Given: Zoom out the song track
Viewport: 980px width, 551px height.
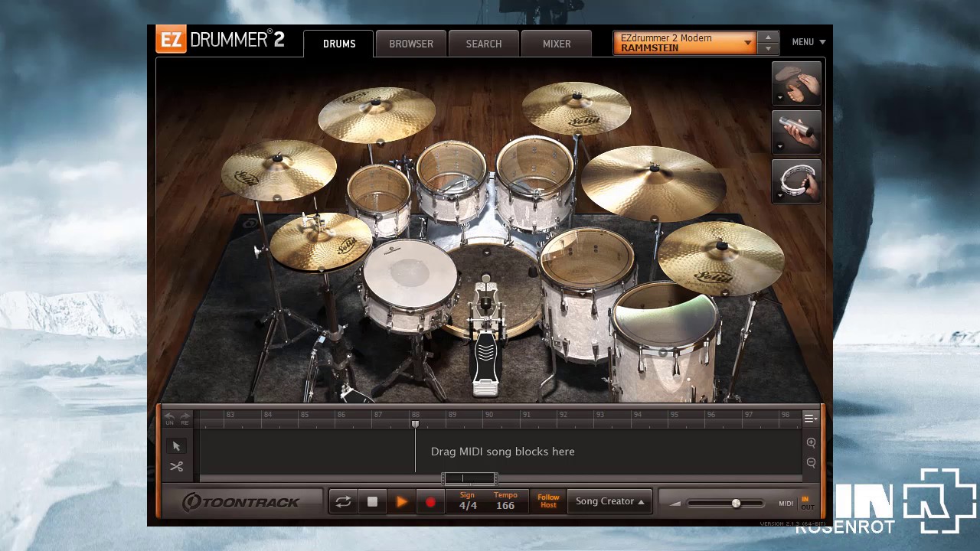Looking at the screenshot, I should (811, 462).
